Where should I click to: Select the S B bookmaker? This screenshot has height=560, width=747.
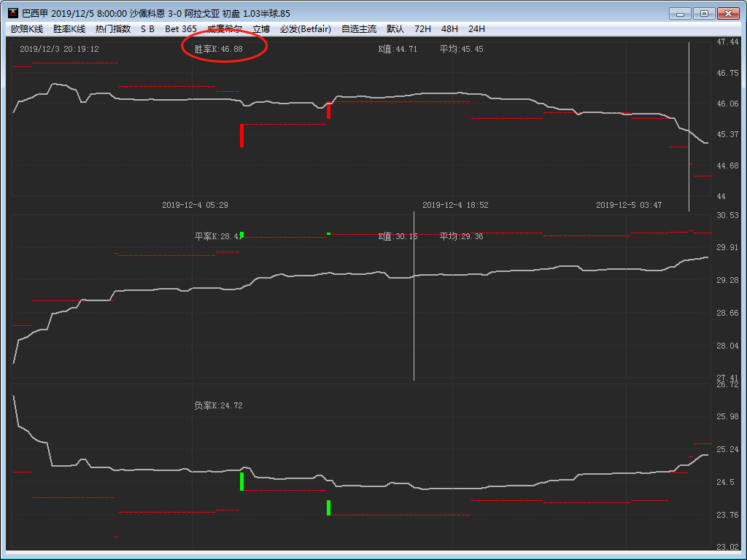[x=147, y=29]
